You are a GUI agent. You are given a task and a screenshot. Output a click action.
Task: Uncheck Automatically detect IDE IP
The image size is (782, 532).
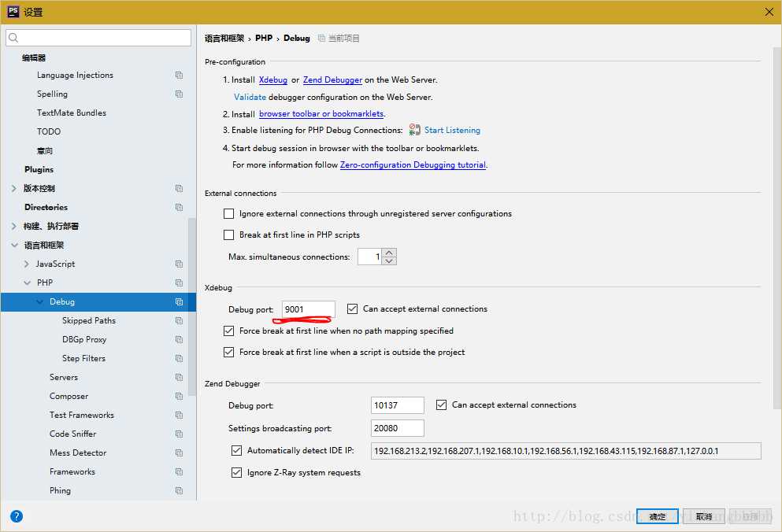[237, 450]
